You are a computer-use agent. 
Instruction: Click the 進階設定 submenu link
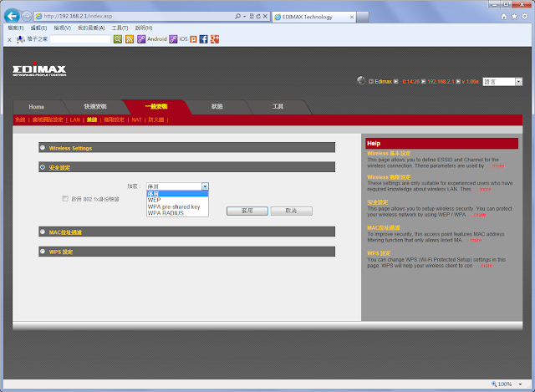pyautogui.click(x=114, y=120)
